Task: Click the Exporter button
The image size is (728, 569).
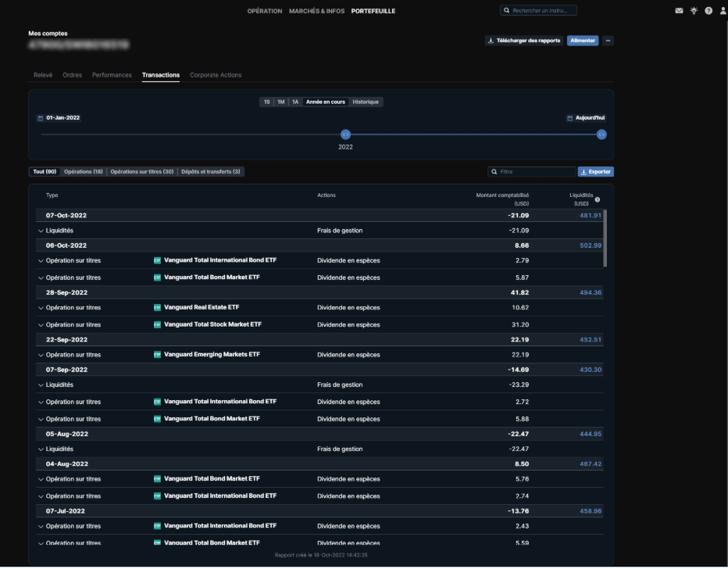Action: (x=595, y=172)
